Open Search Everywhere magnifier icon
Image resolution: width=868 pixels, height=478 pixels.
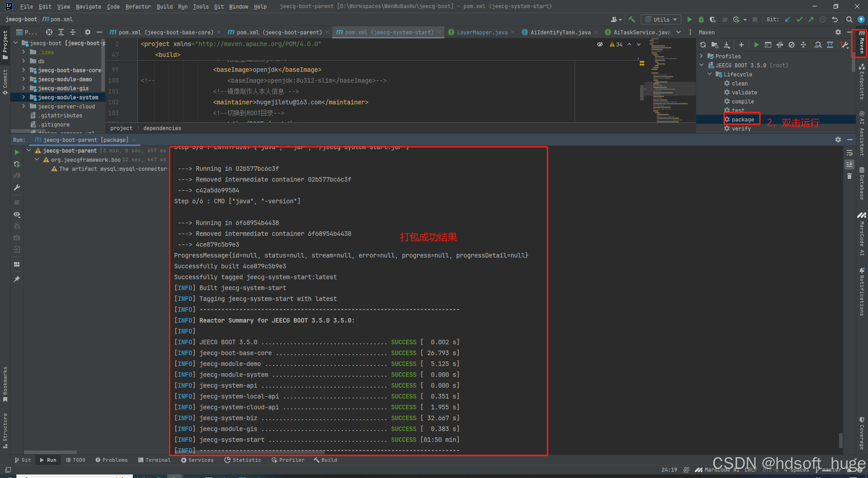pos(849,19)
